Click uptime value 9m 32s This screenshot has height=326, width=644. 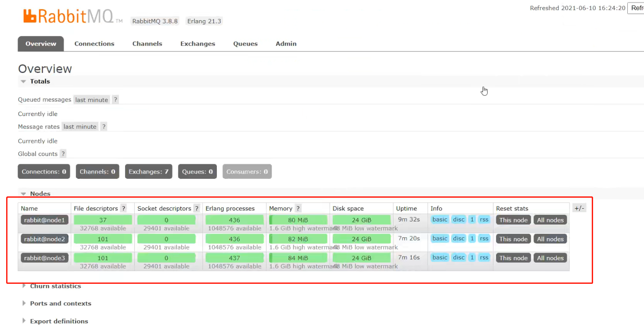pos(409,219)
